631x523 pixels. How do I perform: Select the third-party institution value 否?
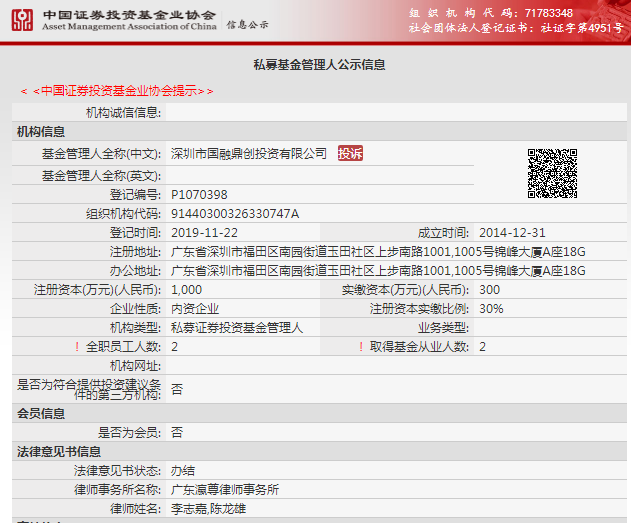[x=177, y=389]
